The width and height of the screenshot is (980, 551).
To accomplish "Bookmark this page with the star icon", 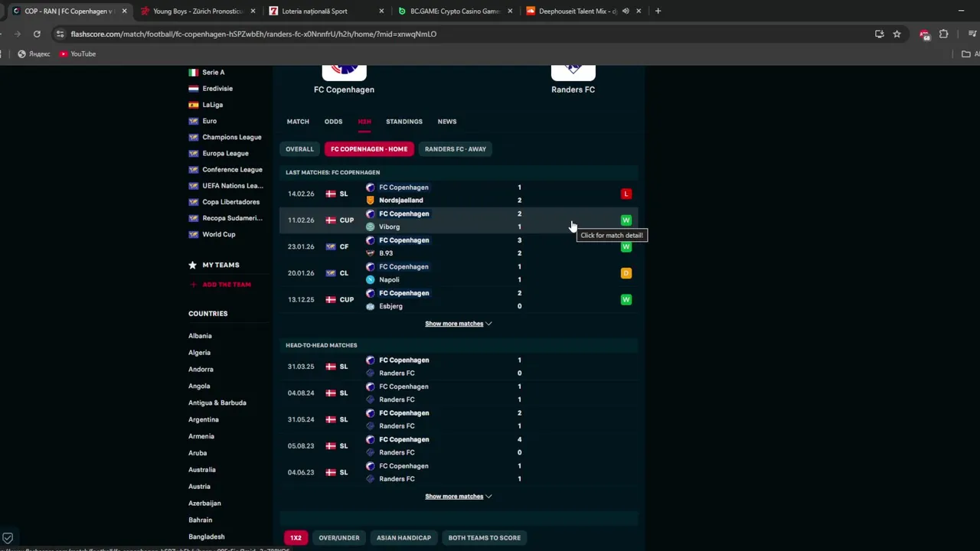I will [x=897, y=34].
